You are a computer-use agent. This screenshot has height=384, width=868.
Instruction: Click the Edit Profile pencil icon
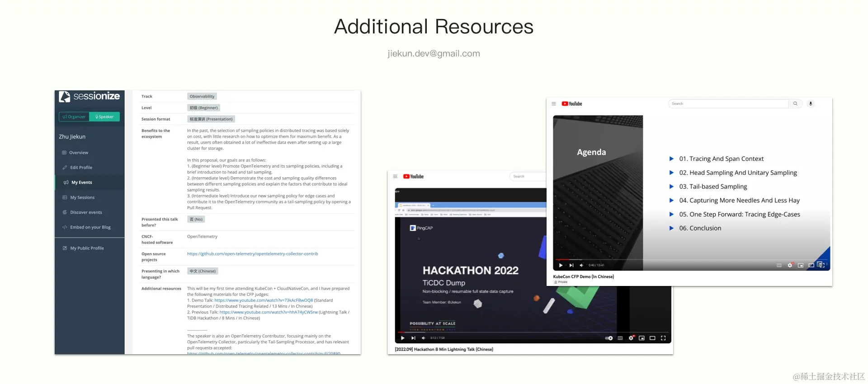coord(65,168)
